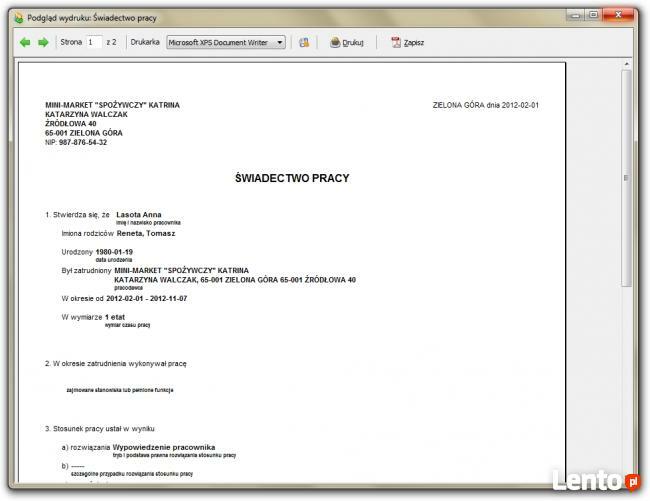The height and width of the screenshot is (501, 650).
Task: Click the application icon in the title bar
Action: (x=12, y=18)
